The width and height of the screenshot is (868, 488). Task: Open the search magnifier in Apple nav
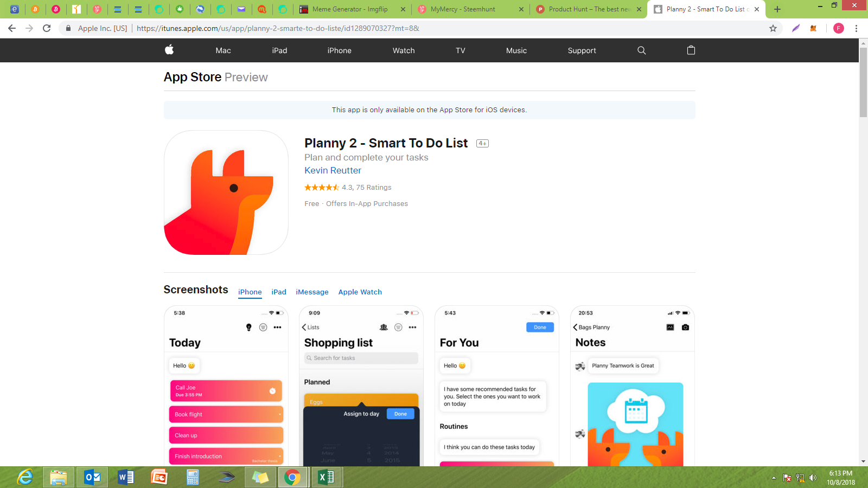click(642, 50)
